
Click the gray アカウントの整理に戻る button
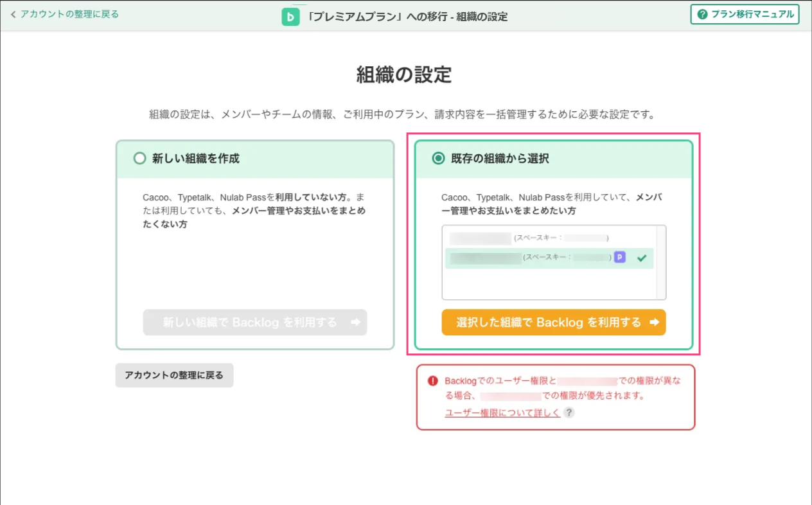click(174, 375)
